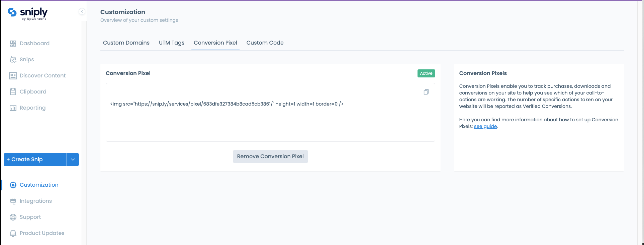
Task: Open Integrations from the sidebar
Action: (x=36, y=201)
